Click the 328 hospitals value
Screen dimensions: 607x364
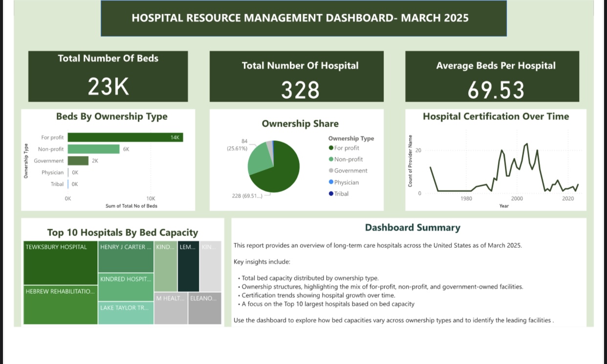[x=300, y=90]
